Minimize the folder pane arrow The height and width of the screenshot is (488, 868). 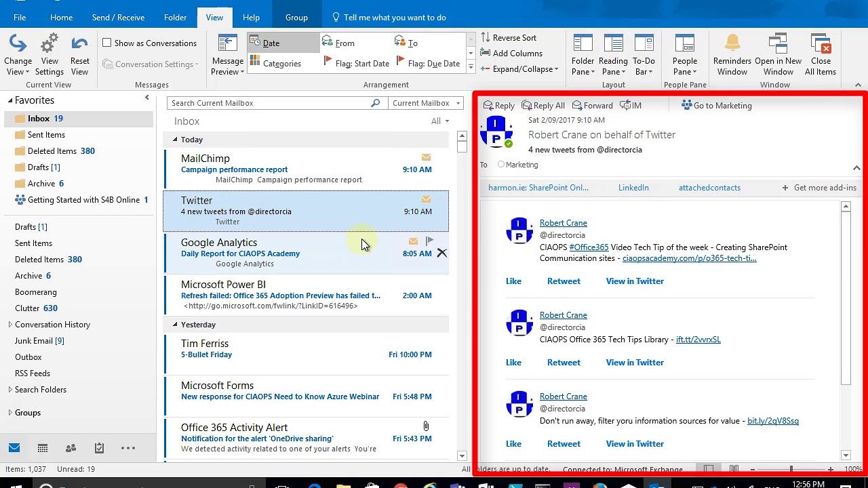[147, 98]
